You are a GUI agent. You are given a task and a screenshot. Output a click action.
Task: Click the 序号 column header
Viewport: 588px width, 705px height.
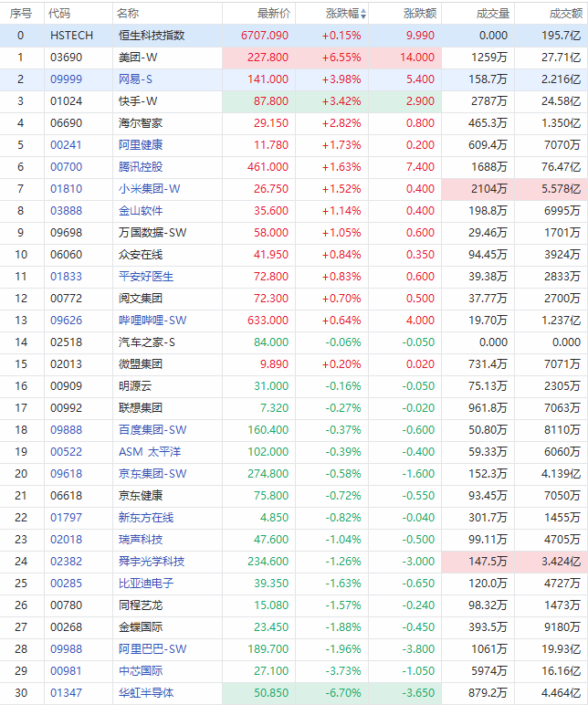21,14
